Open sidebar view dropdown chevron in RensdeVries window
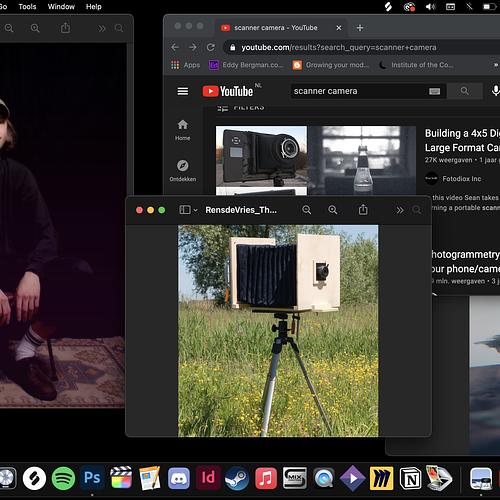Viewport: 500px width, 500px height. pyautogui.click(x=195, y=210)
